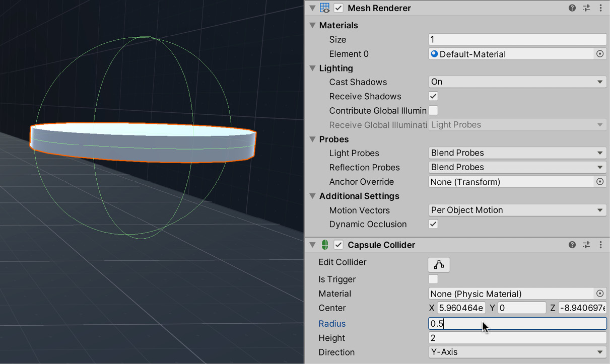Click the Center property label

tap(332, 308)
